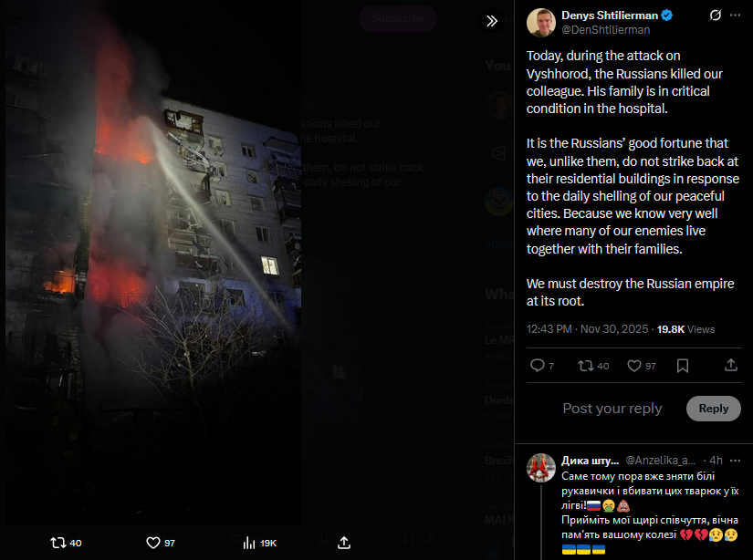Click the burning building photo
753x560 pixels.
pyautogui.click(x=153, y=262)
